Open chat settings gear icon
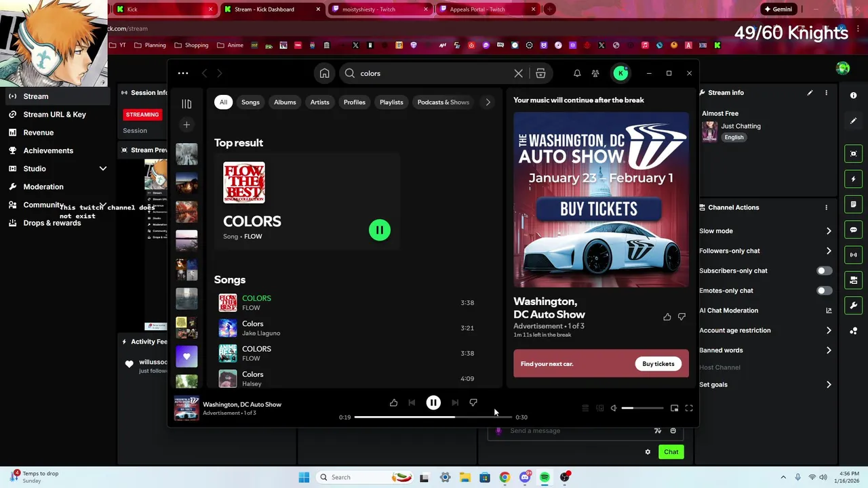This screenshot has width=868, height=488. [x=648, y=452]
